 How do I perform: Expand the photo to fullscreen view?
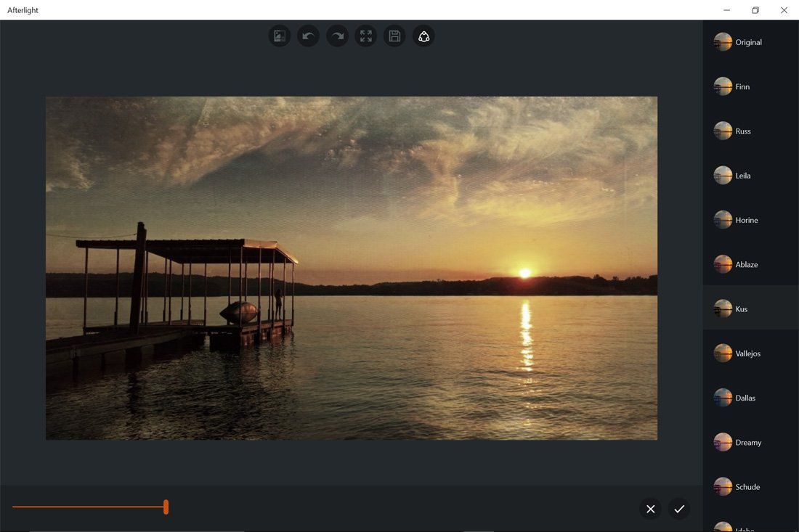click(365, 36)
